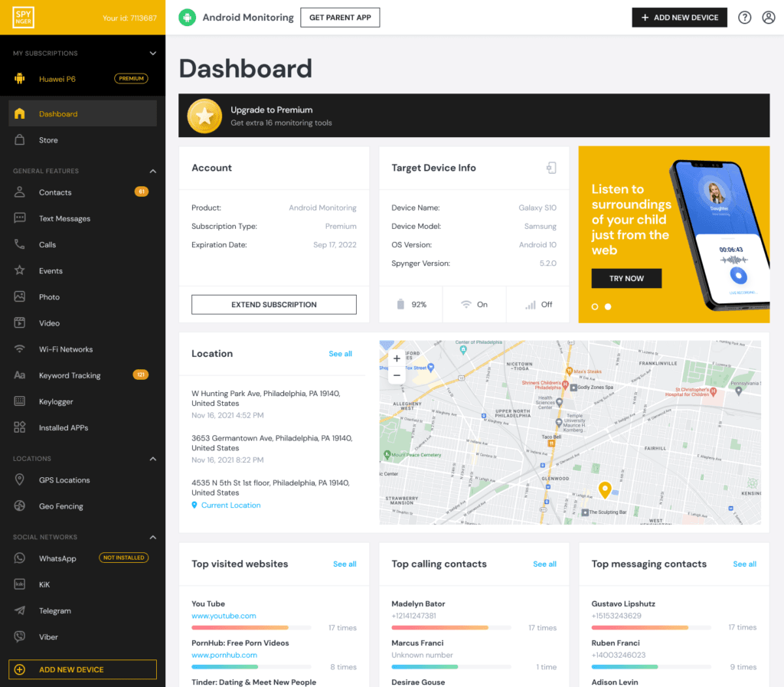Click the help question mark icon

click(x=744, y=17)
